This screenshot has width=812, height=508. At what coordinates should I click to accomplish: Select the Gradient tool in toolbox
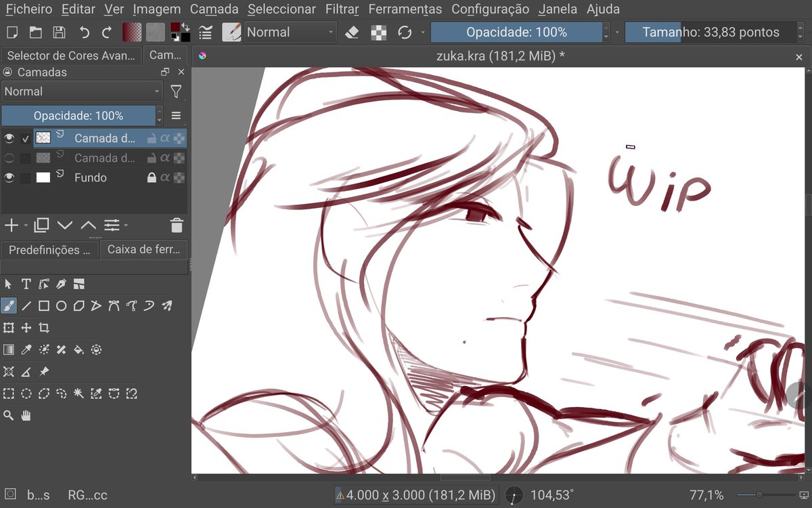pyautogui.click(x=9, y=350)
